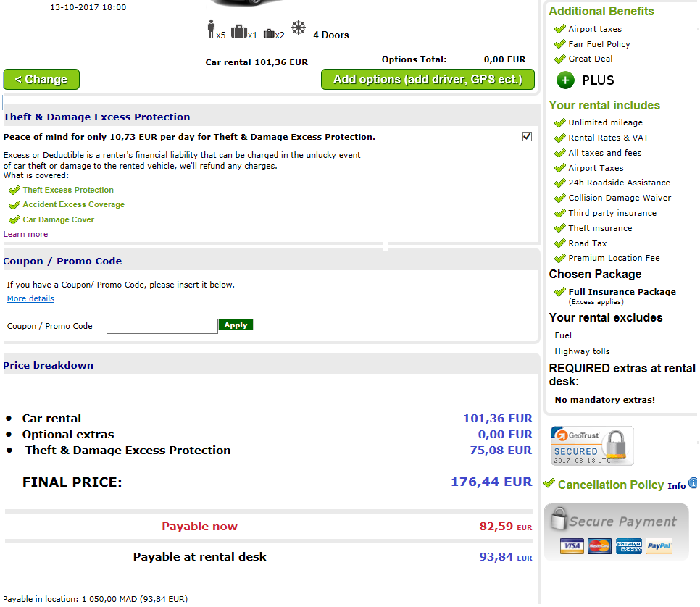Click the 75,08 EUR excess protection price
This screenshot has width=700, height=607.
[501, 451]
